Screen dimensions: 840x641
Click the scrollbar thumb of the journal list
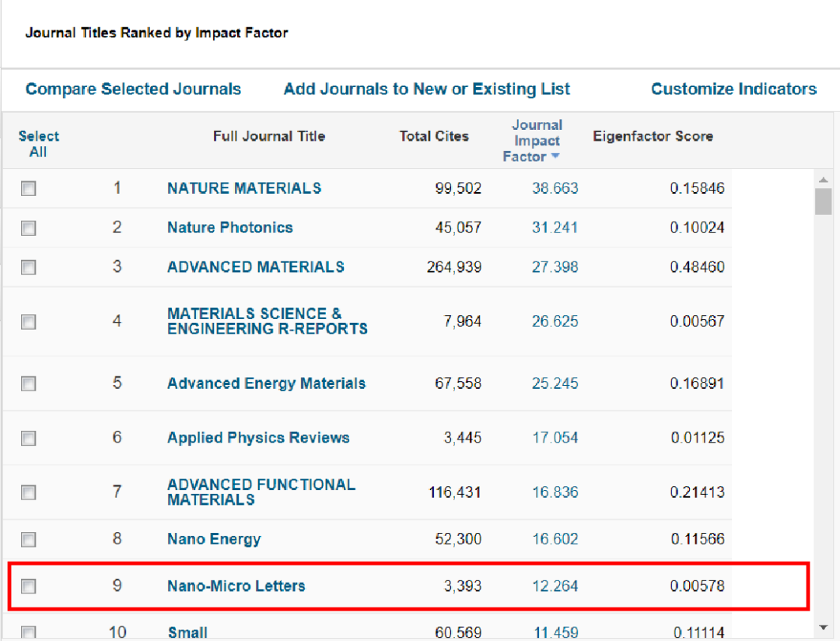824,201
